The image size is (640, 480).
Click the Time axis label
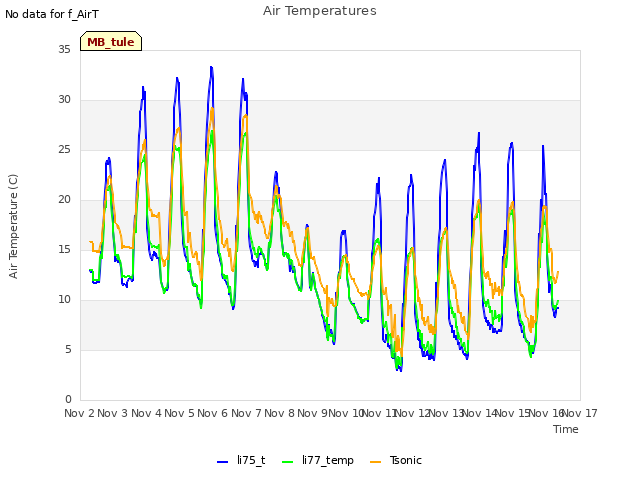566,429
